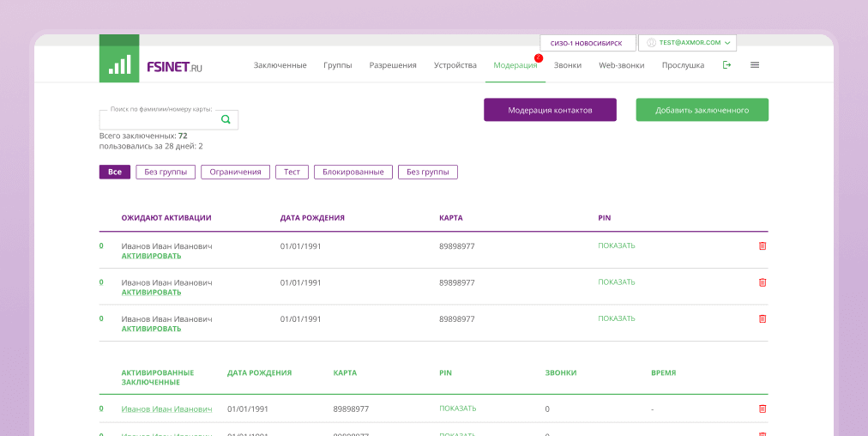Click the Модерация контактов button

pos(550,110)
